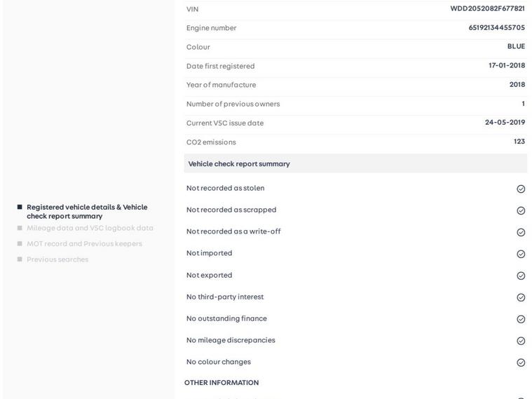Viewport: 532px width, 399px height.
Task: Click check icon for Not recorded as write-off
Action: coord(521,232)
